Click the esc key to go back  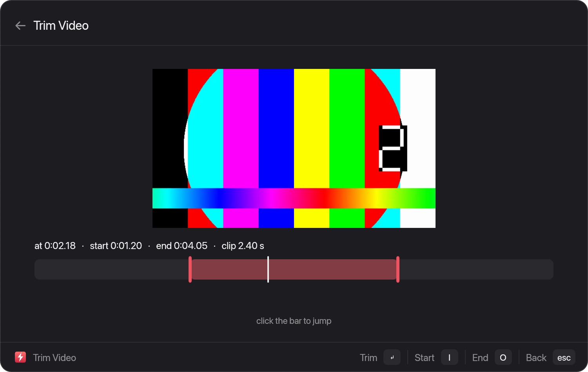pyautogui.click(x=564, y=357)
